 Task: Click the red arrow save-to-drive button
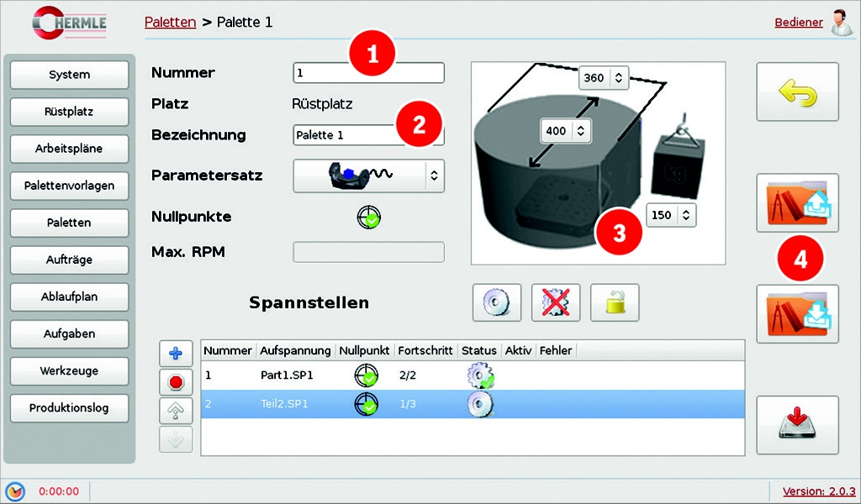click(797, 425)
